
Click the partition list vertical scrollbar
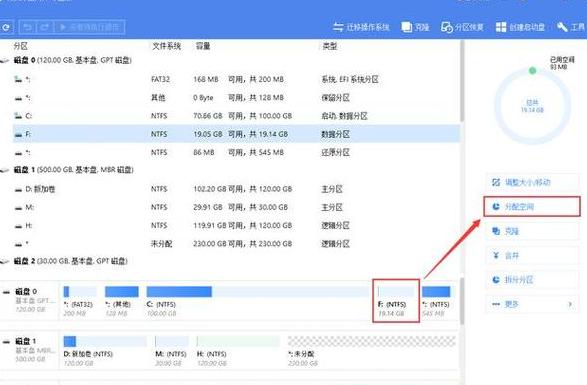(x=462, y=81)
